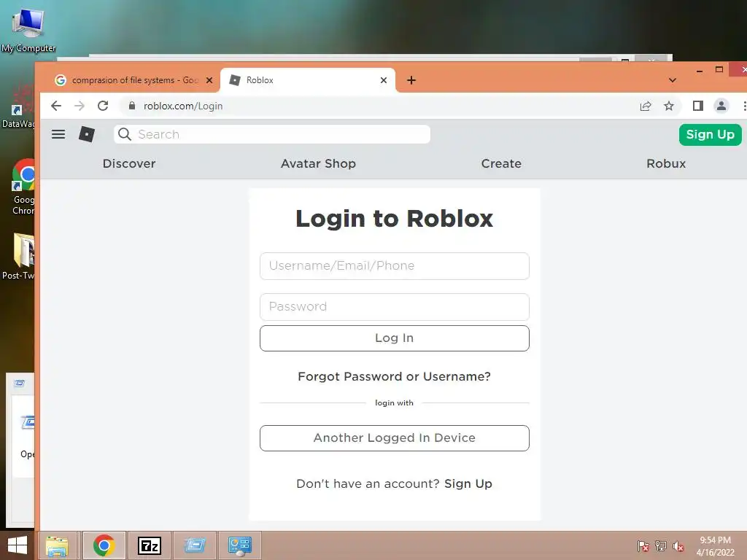Select the Google Chrome desktop shortcut
747x560 pixels.
coord(24,187)
